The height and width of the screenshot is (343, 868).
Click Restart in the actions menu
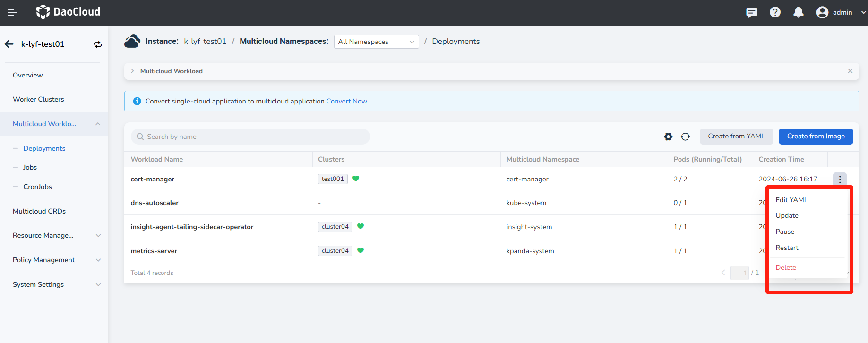pos(787,248)
